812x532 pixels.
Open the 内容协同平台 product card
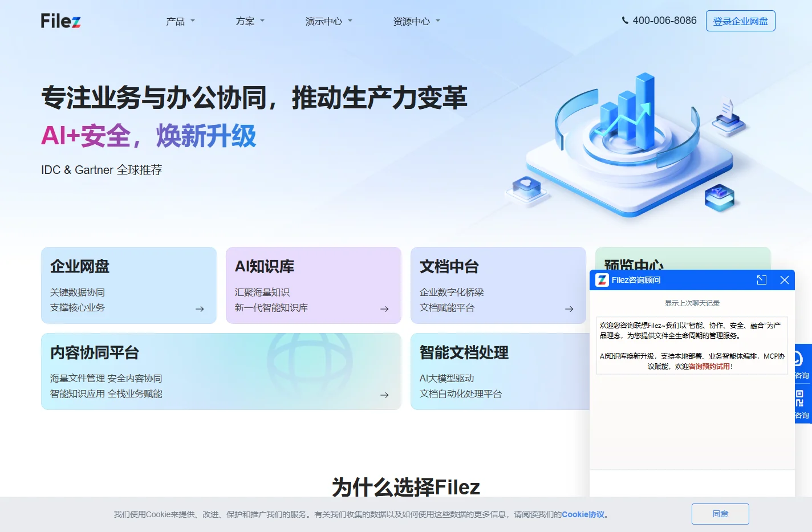click(221, 371)
